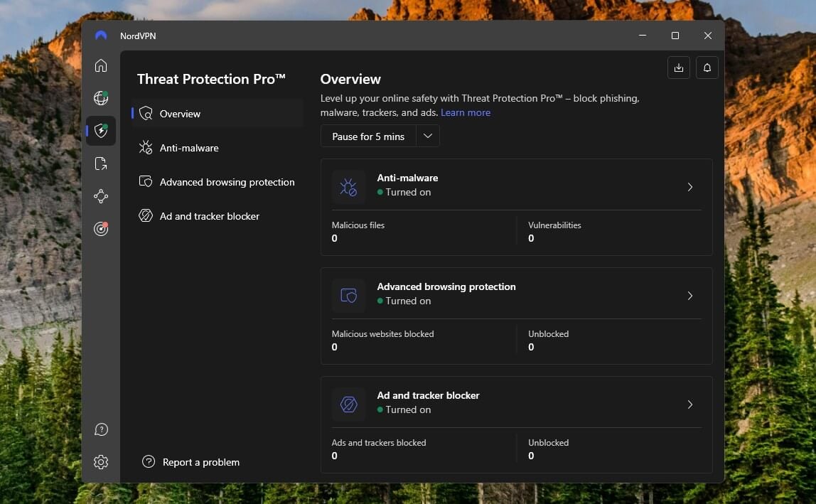The width and height of the screenshot is (816, 504).
Task: Maximize the NordVPN window
Action: point(675,36)
